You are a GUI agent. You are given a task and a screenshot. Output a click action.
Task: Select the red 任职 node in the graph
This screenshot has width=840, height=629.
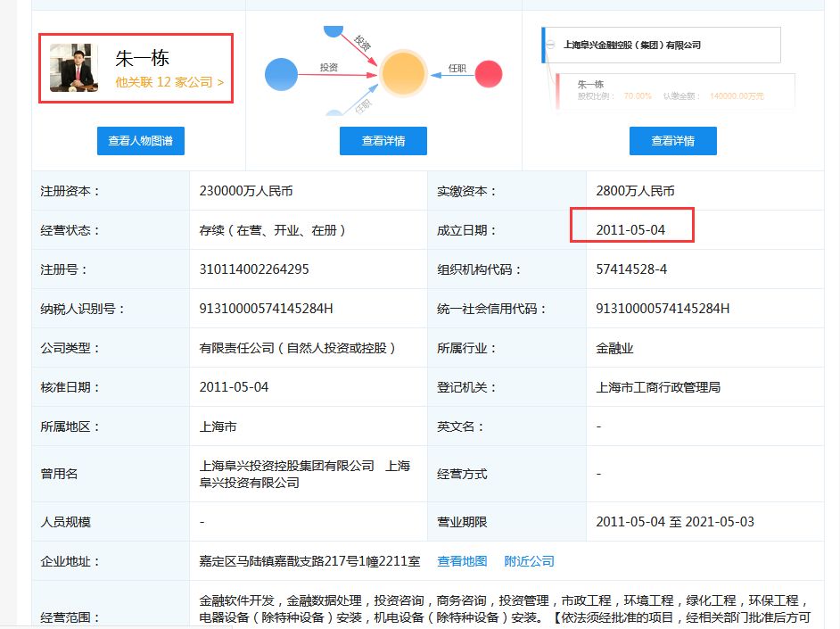488,74
